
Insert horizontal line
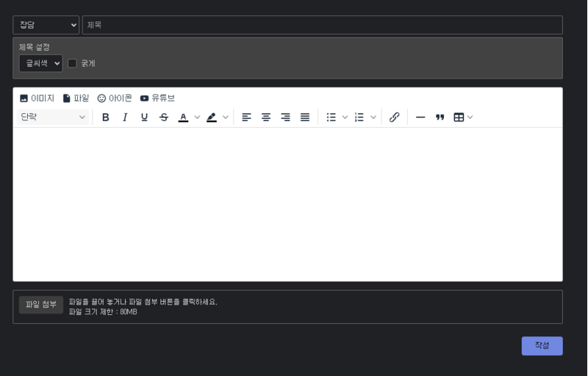tap(420, 117)
